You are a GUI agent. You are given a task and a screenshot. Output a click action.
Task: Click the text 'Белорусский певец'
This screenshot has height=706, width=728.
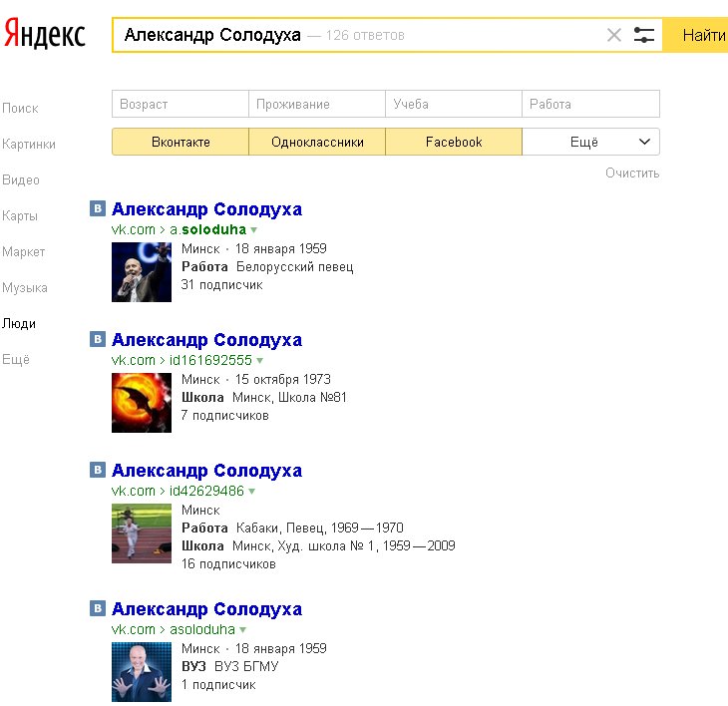295,267
